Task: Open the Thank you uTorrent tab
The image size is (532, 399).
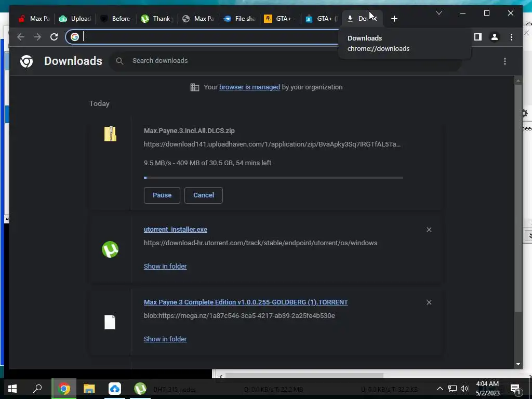Action: [x=157, y=19]
